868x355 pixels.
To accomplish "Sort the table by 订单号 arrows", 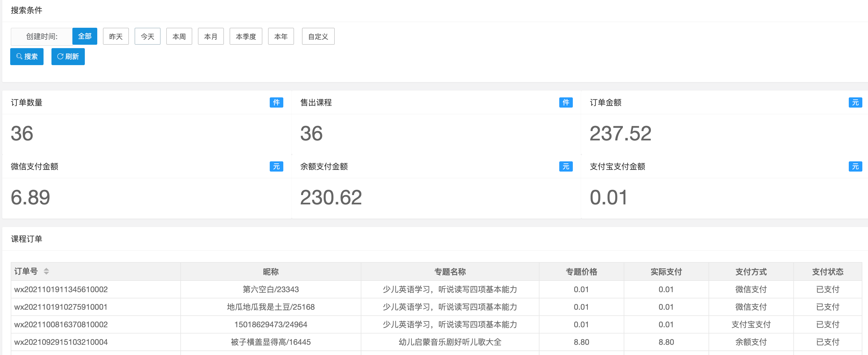I will 46,271.
